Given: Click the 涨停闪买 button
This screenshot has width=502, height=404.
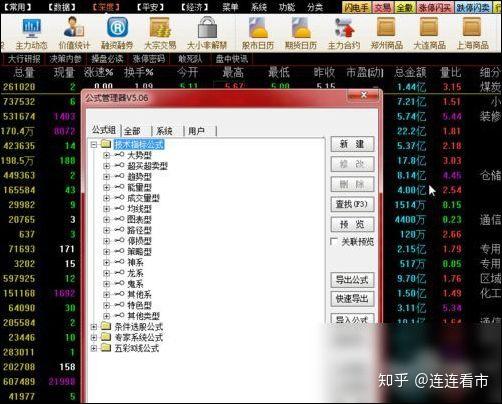Looking at the screenshot, I should coord(435,7).
